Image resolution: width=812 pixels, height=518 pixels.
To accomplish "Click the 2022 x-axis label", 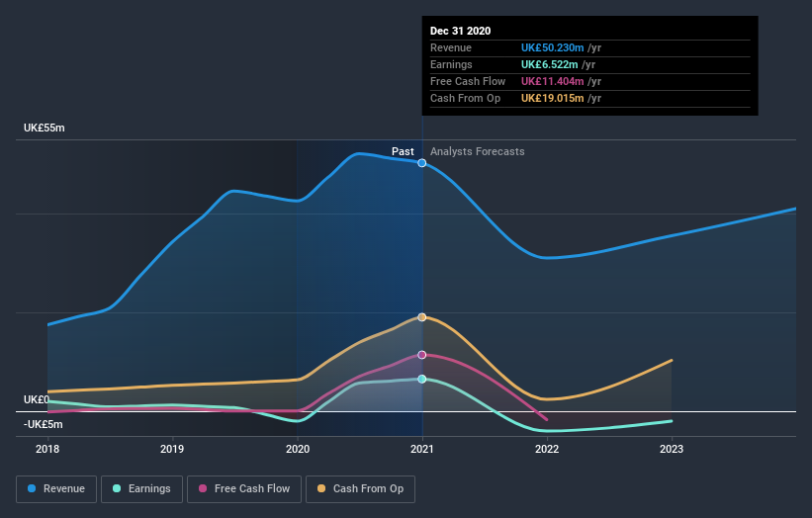I will [547, 449].
